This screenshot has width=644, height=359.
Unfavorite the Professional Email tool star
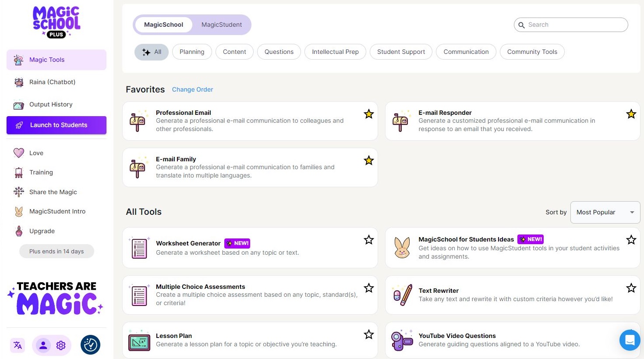369,114
